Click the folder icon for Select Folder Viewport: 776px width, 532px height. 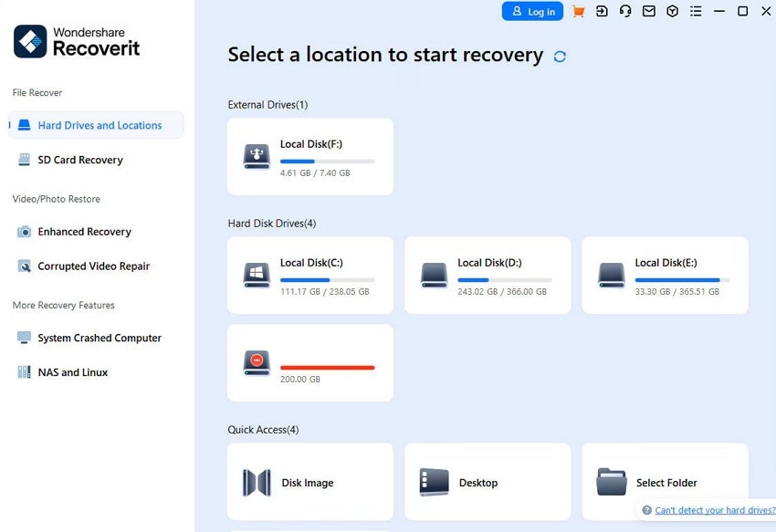pyautogui.click(x=611, y=482)
